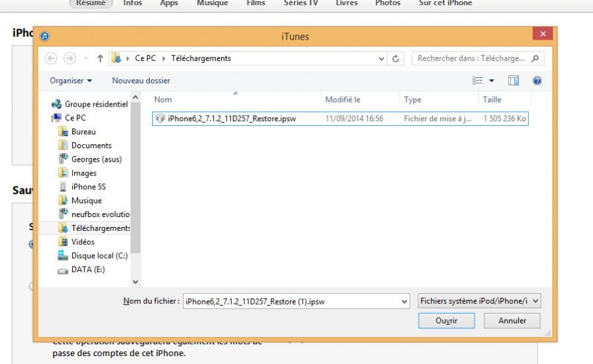Click the magnifier search icon
Viewport: 593px width, 364px height.
[535, 58]
